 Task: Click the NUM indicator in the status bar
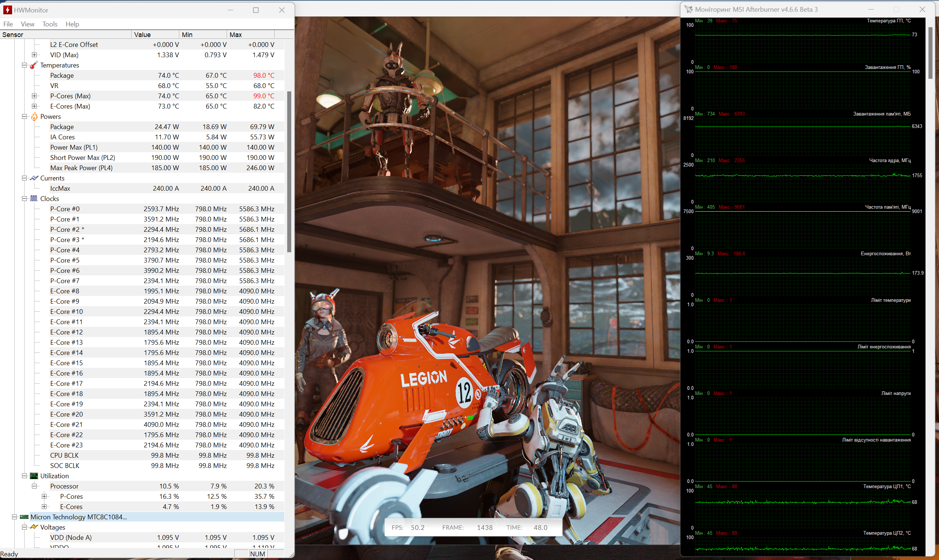tap(257, 554)
